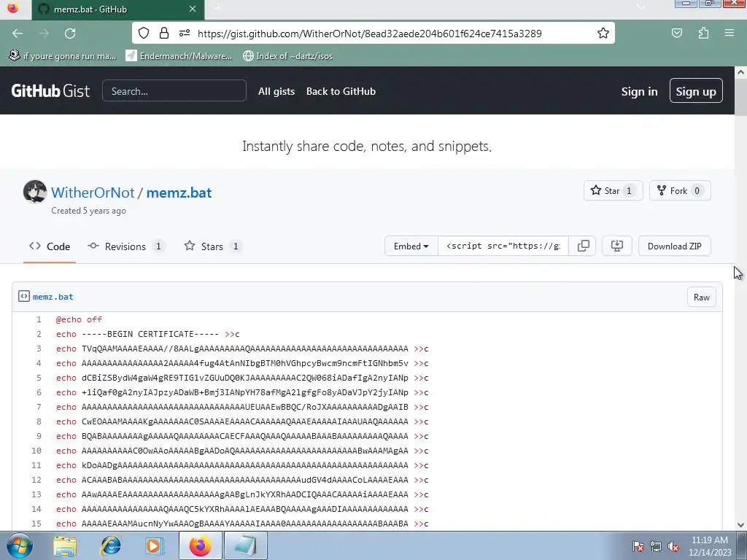Select line number 12
The height and width of the screenshot is (560, 747).
tap(36, 480)
